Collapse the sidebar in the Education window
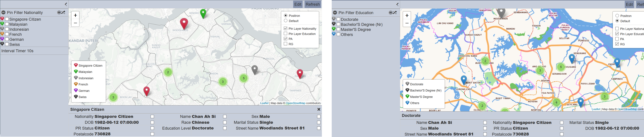 coord(397,4)
